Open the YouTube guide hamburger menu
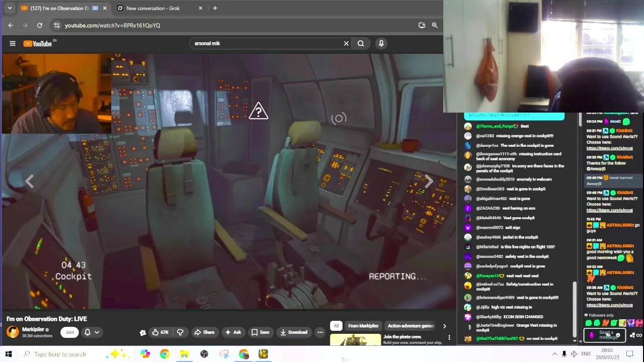Screen dimensions: 644x362 13,43
